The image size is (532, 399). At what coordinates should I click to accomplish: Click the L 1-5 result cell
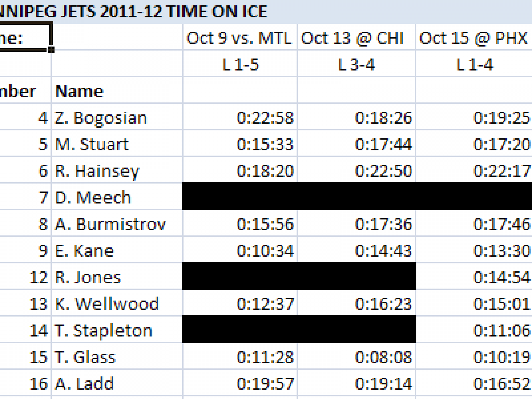point(240,65)
